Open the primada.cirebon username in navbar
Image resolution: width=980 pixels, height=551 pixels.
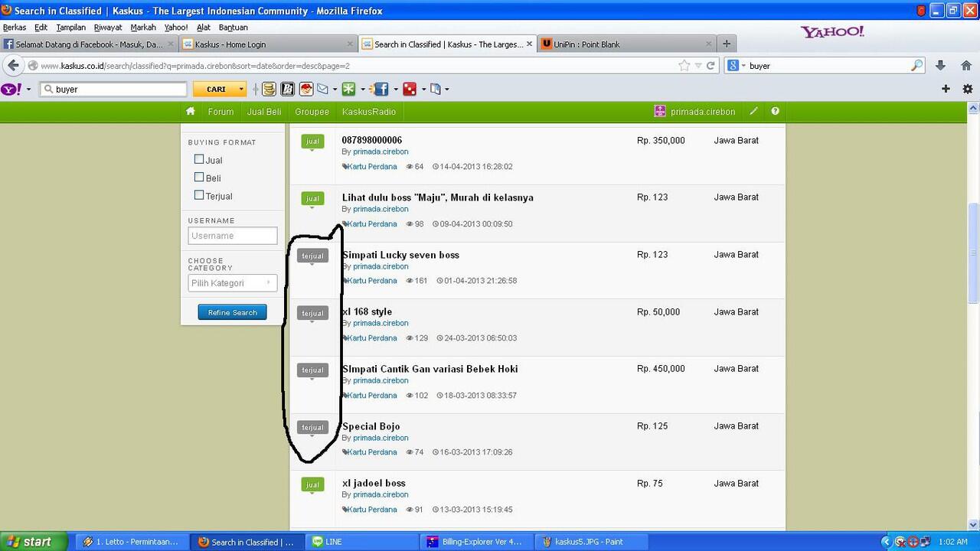tap(703, 112)
